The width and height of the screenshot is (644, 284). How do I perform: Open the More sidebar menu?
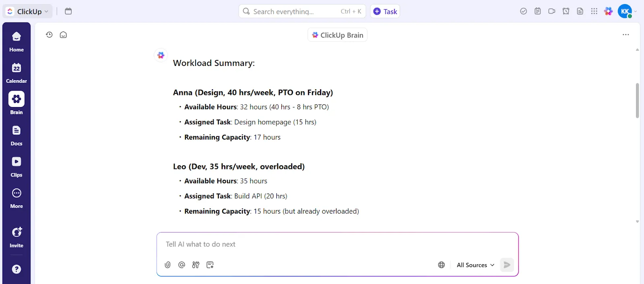tap(17, 198)
